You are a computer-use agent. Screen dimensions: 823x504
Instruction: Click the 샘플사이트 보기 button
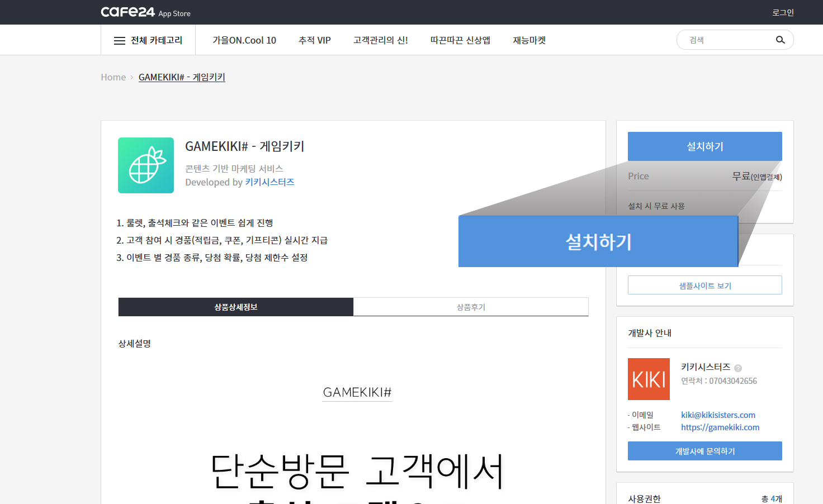click(x=704, y=285)
